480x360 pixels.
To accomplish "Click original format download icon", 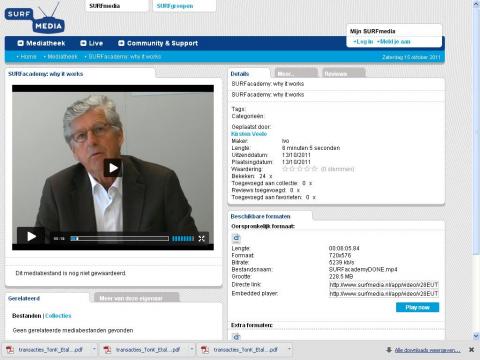I will 236,238.
